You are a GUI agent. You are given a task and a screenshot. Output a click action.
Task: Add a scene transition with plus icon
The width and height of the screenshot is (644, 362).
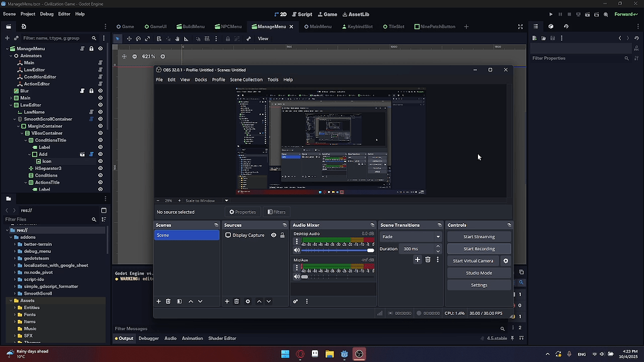click(x=418, y=260)
